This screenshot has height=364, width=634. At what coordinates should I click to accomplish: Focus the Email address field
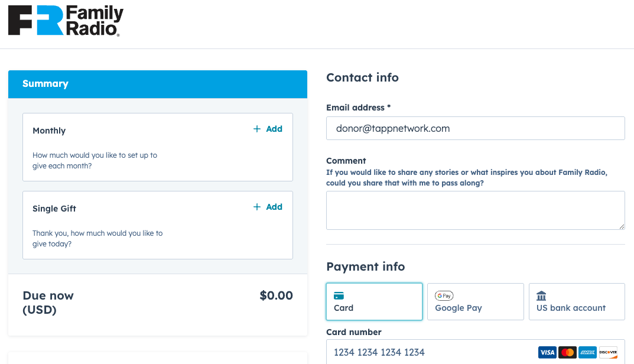475,128
